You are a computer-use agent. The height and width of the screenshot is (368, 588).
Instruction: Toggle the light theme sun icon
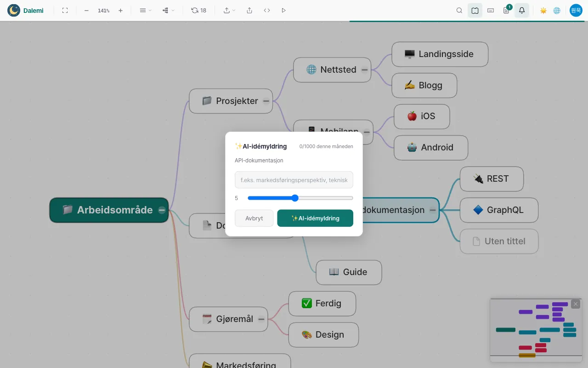tap(543, 10)
